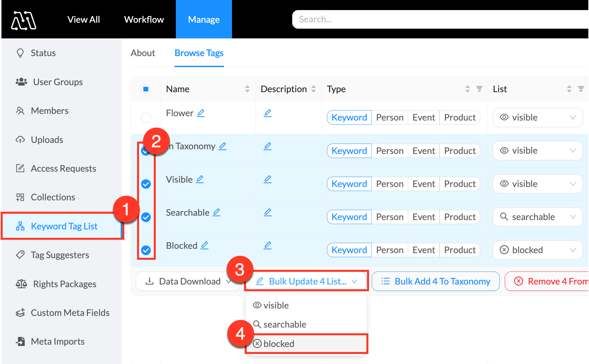Set Flower row type to Person
589x364 pixels.
coord(389,118)
